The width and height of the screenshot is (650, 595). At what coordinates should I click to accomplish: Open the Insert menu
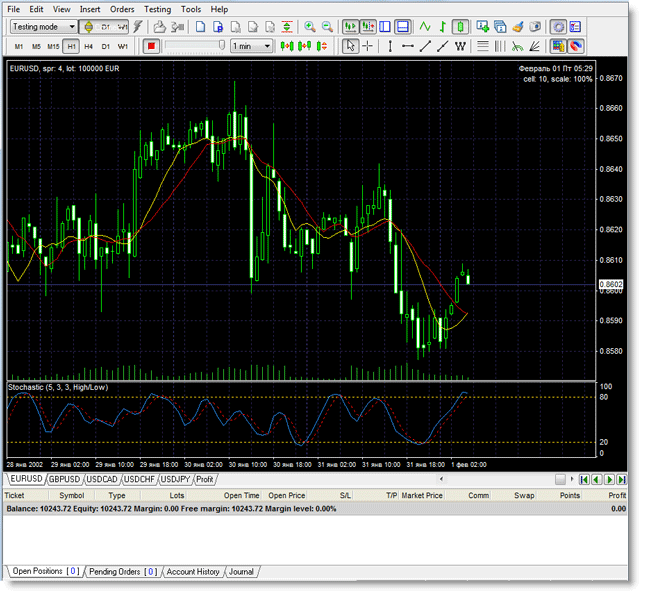[90, 9]
